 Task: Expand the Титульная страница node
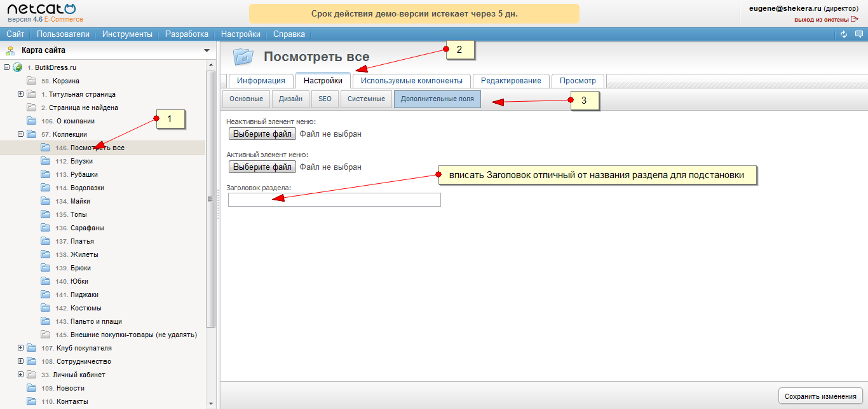21,94
